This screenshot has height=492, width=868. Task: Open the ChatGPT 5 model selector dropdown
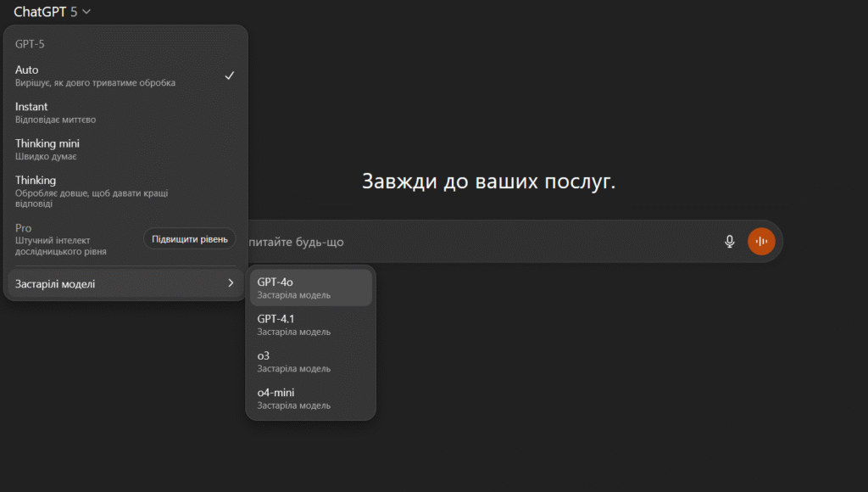[47, 12]
